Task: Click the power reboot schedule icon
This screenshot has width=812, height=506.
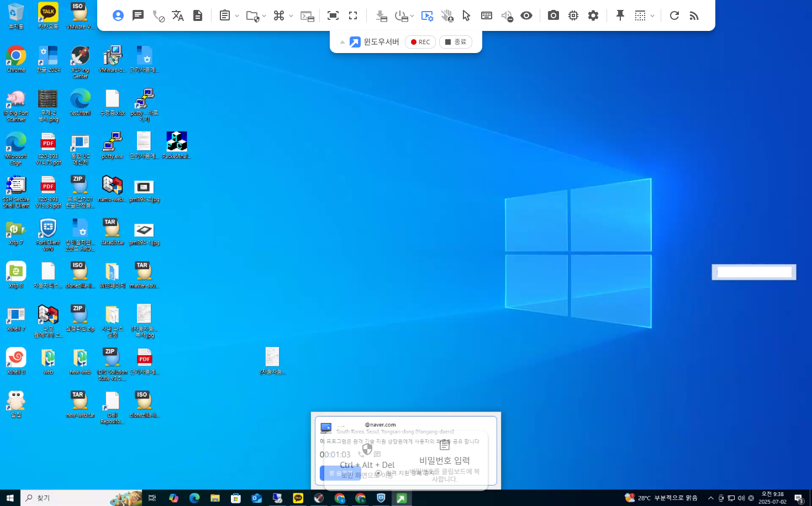Action: (x=402, y=16)
